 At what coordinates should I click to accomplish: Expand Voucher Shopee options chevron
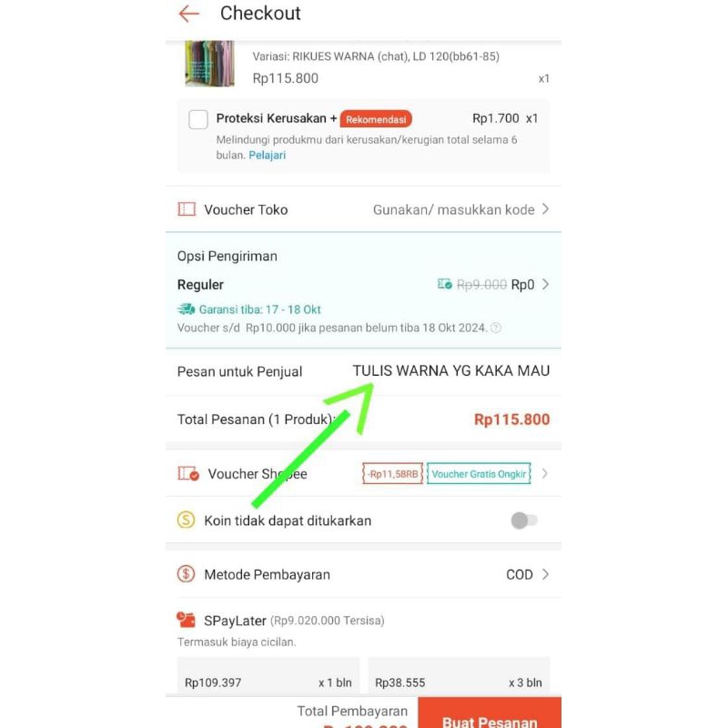tap(545, 473)
